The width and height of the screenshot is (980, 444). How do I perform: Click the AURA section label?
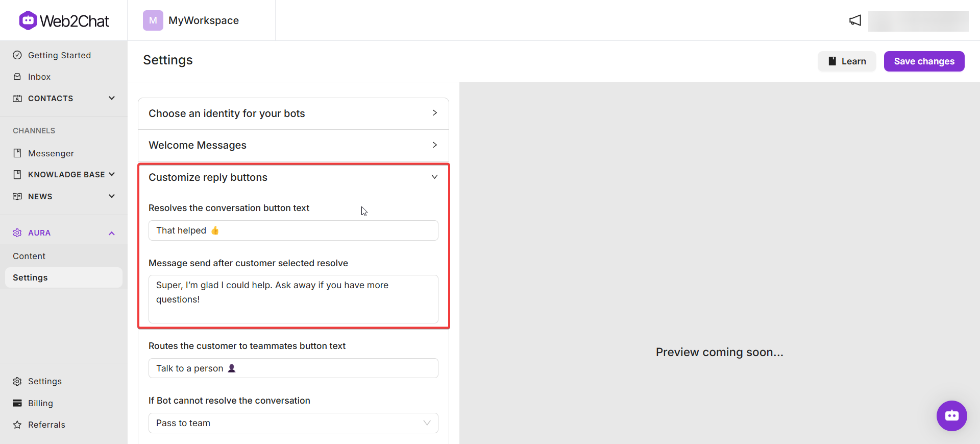[x=39, y=233]
